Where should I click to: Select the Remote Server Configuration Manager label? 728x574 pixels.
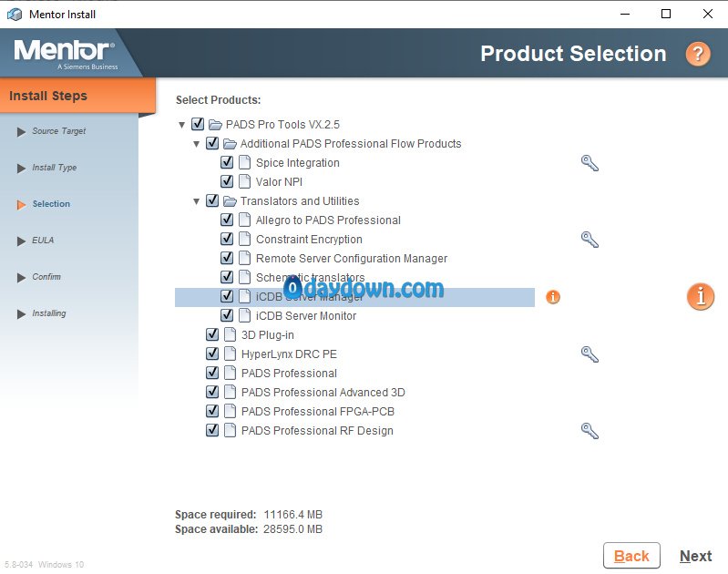coord(352,259)
